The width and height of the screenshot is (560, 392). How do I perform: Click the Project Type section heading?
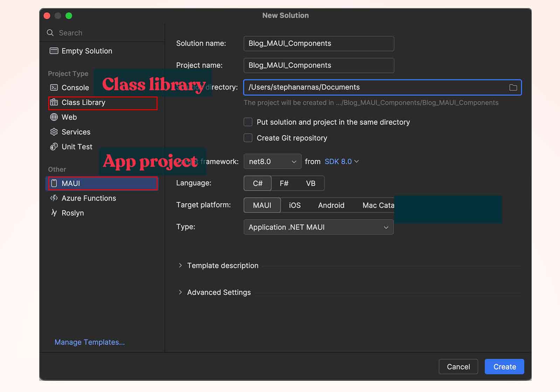(x=68, y=73)
